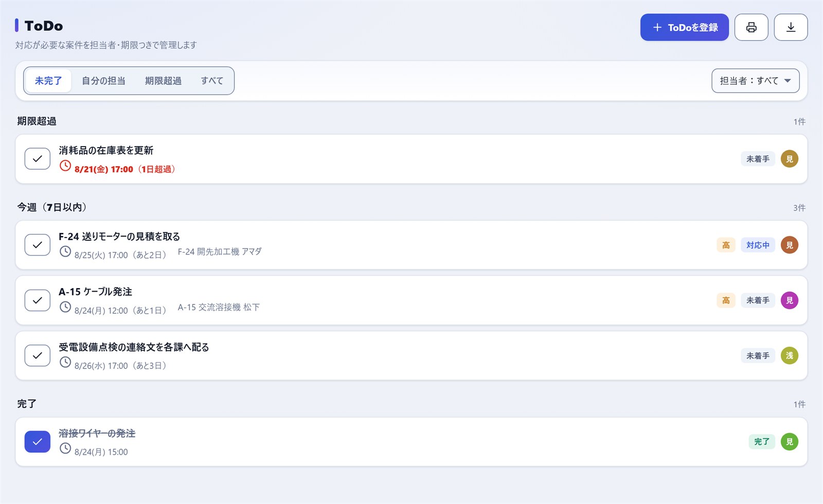This screenshot has width=823, height=504.
Task: Click the 未着手 status on 受電設備点検 task
Action: pos(758,356)
